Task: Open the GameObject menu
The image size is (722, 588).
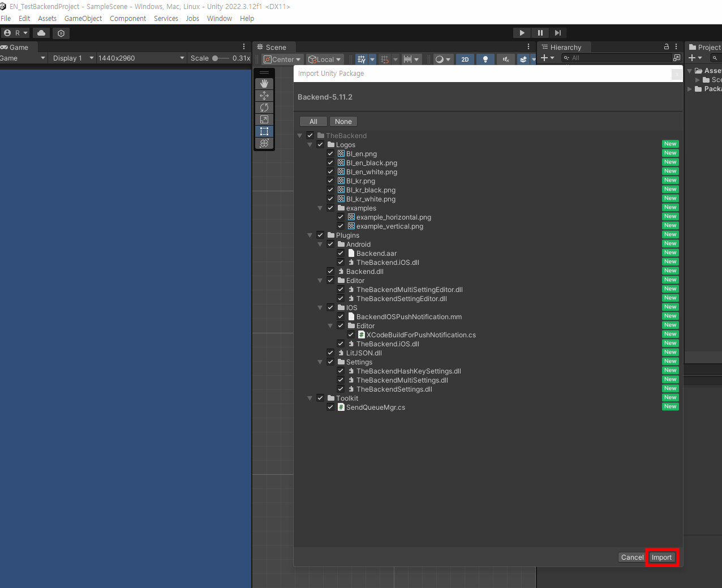Action: click(83, 18)
